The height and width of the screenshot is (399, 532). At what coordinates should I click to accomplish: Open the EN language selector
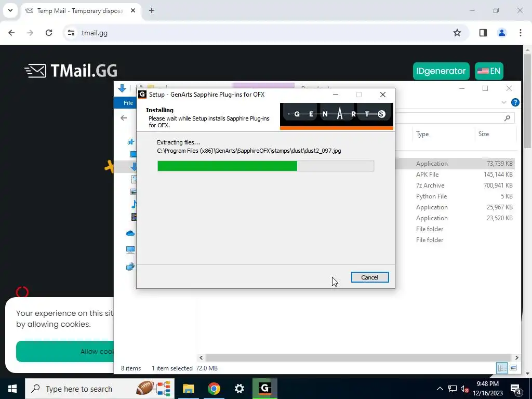pos(489,71)
